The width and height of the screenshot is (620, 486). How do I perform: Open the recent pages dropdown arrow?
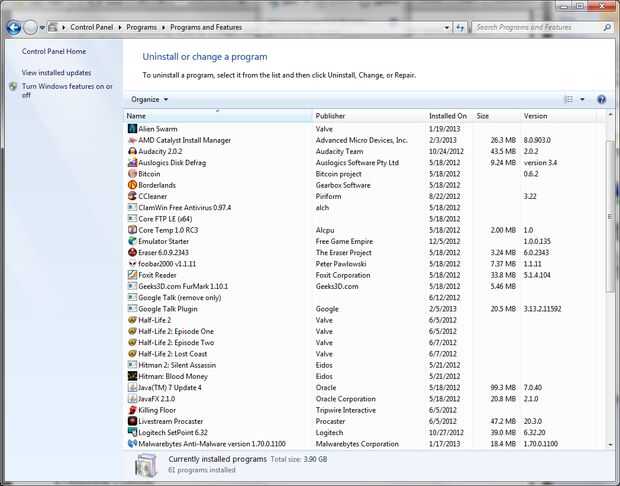[x=42, y=28]
